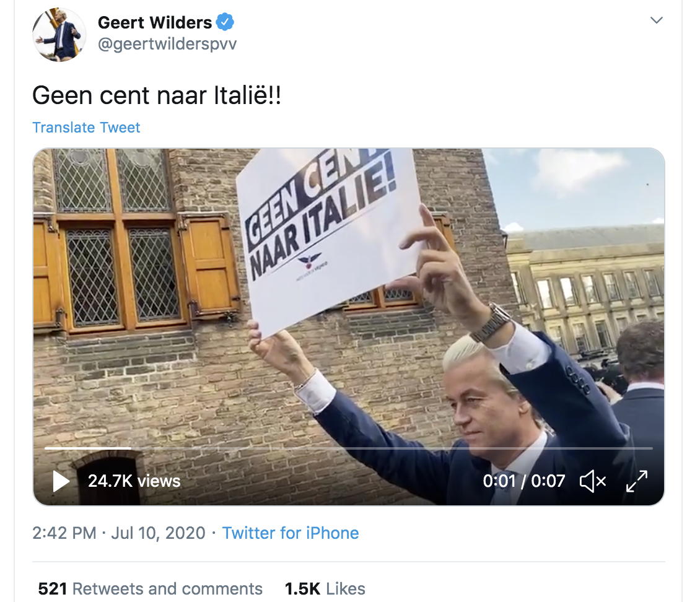The height and width of the screenshot is (602, 700).
Task: Seek along the video progress bar
Action: point(349,448)
